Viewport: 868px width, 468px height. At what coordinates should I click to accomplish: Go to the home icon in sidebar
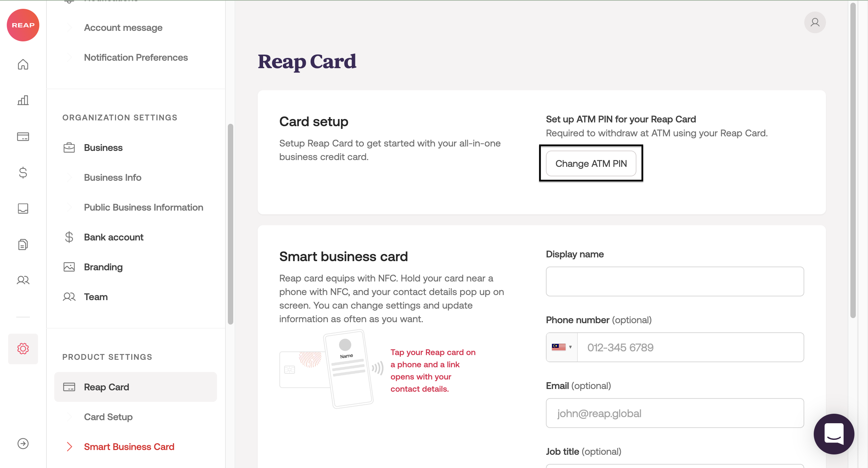pos(23,64)
